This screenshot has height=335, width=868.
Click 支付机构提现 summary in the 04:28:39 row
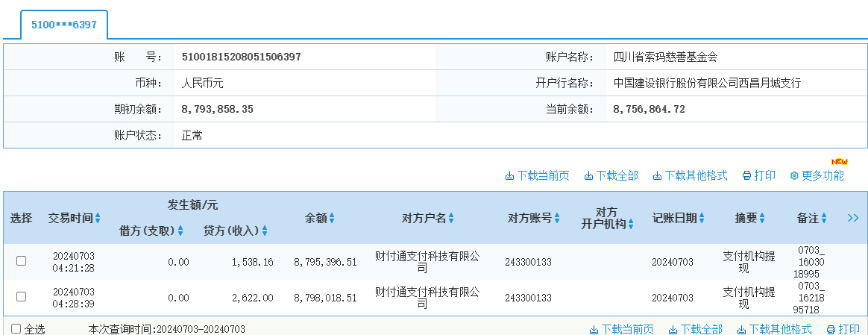749,298
